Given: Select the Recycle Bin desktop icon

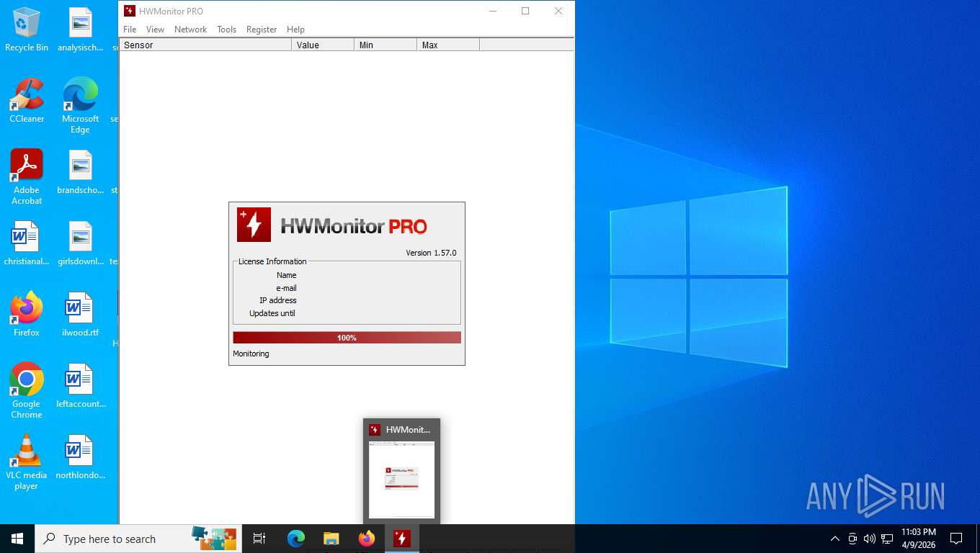Looking at the screenshot, I should (x=27, y=30).
